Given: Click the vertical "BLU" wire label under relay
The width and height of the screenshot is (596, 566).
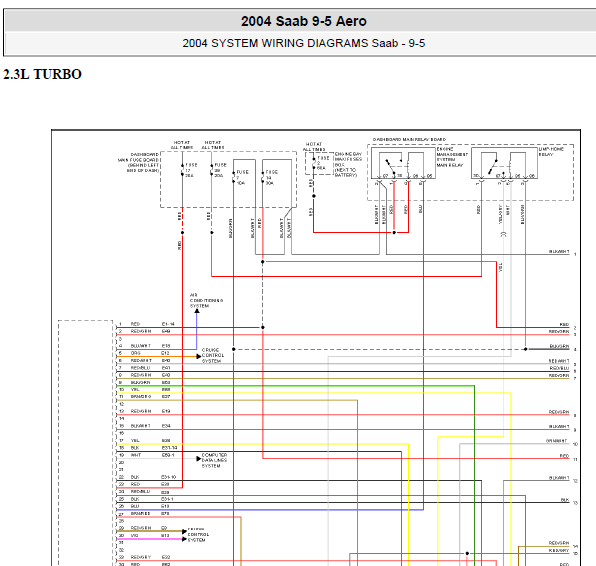Looking at the screenshot, I should click(420, 209).
